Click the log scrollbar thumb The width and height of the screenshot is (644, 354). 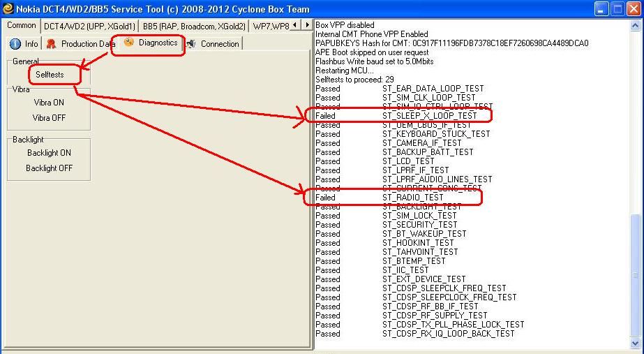(x=636, y=276)
